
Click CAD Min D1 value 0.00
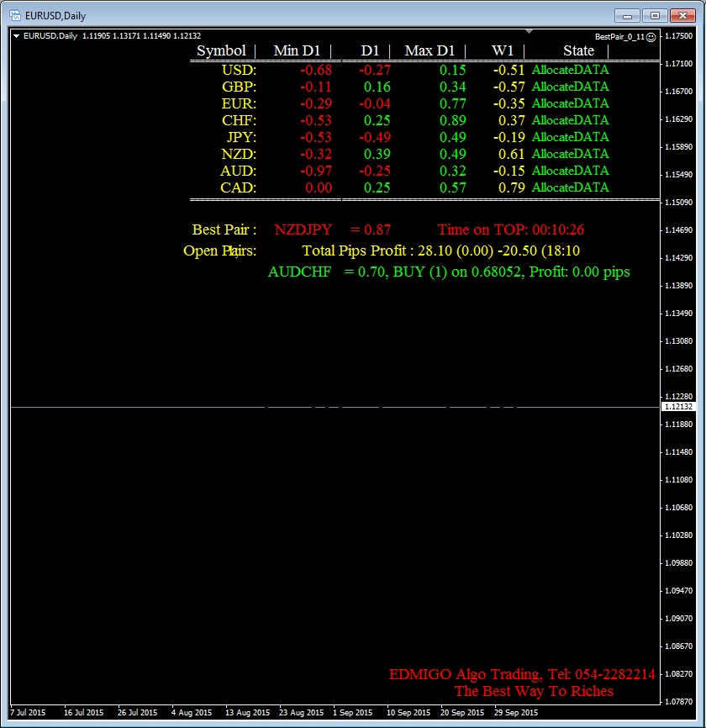[x=319, y=187]
